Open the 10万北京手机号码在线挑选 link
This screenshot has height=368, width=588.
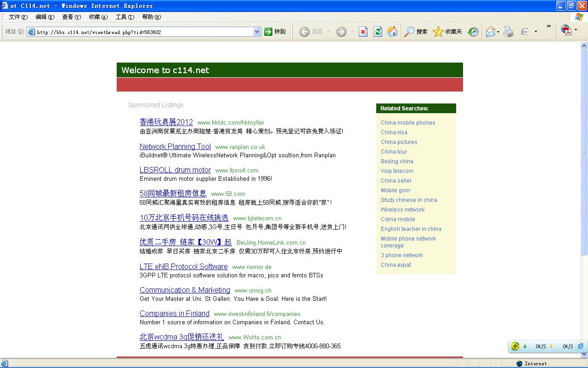coord(184,218)
